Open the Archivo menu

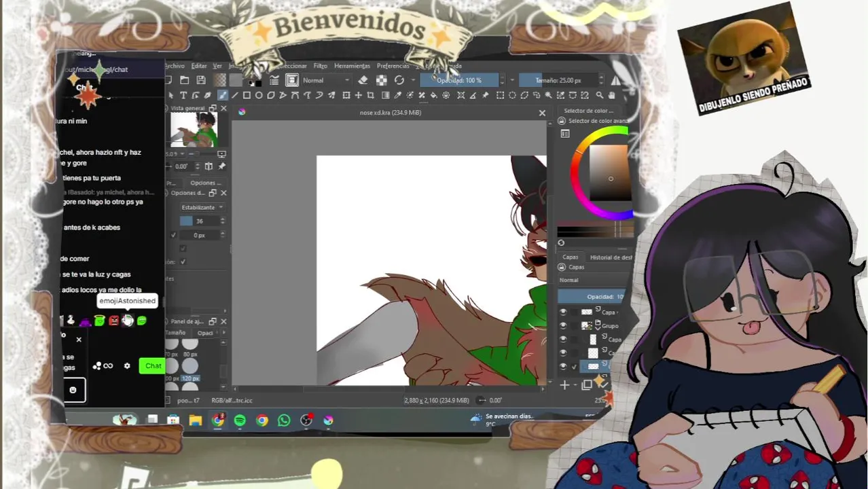tap(175, 66)
